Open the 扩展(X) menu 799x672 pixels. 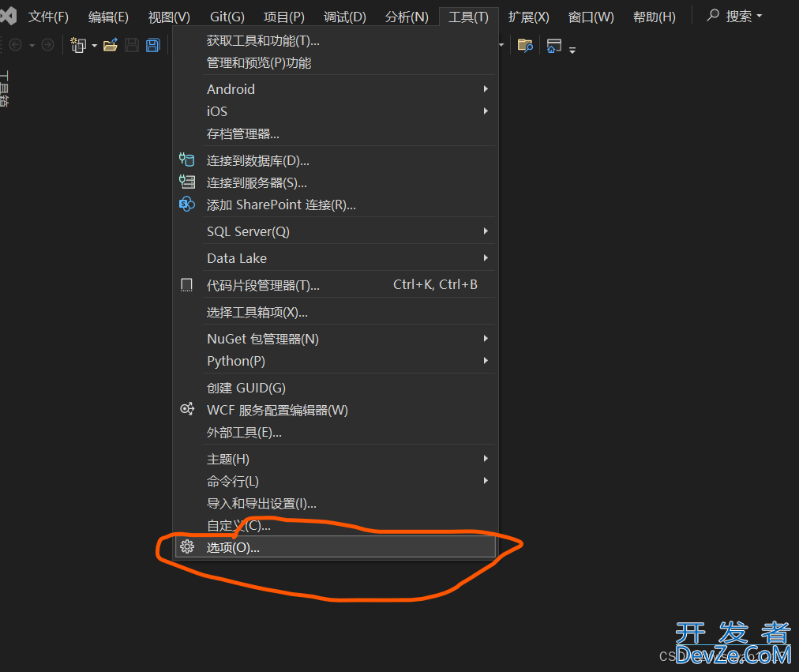(x=528, y=17)
